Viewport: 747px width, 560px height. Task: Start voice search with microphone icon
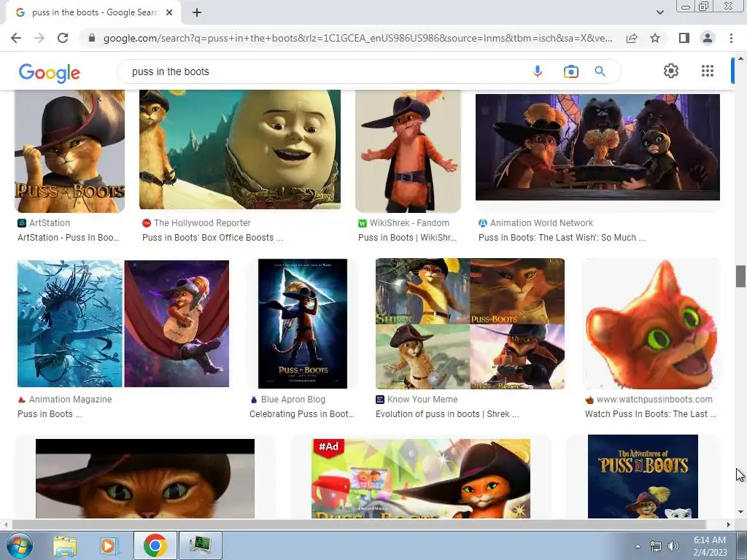(538, 71)
